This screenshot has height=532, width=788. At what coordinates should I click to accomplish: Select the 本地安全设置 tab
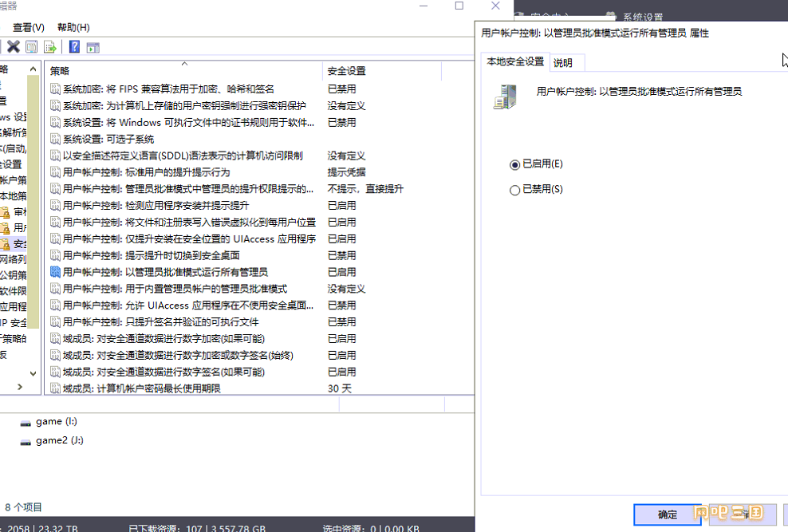click(515, 61)
